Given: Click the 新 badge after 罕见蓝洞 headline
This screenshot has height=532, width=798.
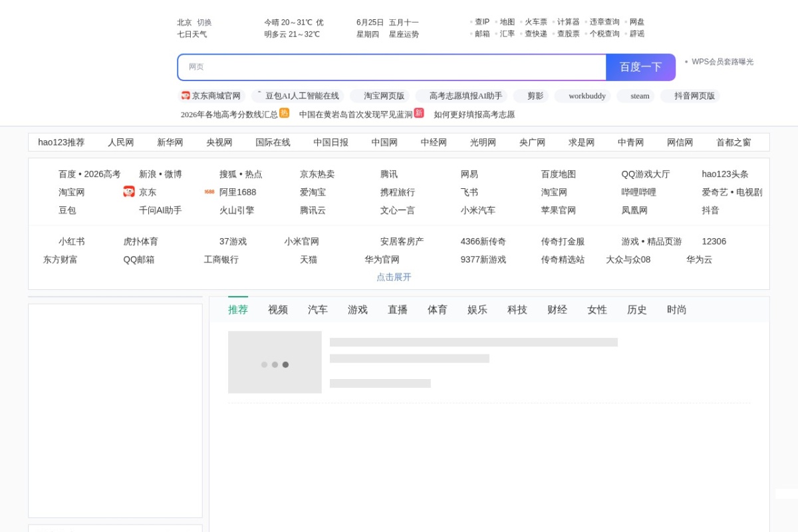Looking at the screenshot, I should pos(419,113).
